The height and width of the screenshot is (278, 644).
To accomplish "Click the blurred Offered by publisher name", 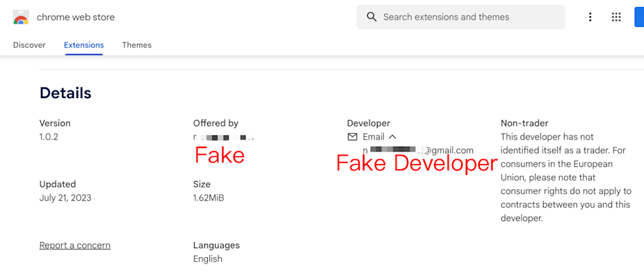I will coord(224,137).
